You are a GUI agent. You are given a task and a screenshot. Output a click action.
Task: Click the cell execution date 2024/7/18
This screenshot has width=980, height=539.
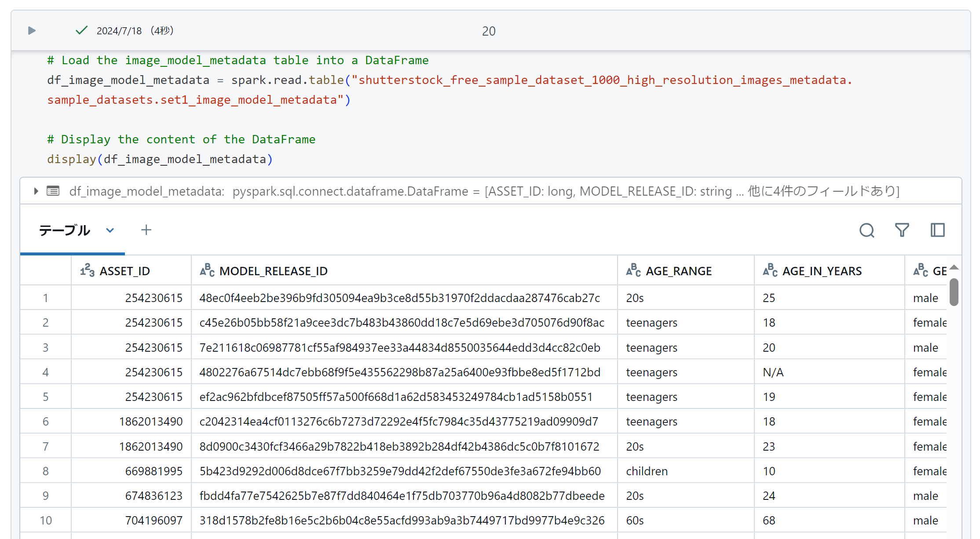point(119,31)
